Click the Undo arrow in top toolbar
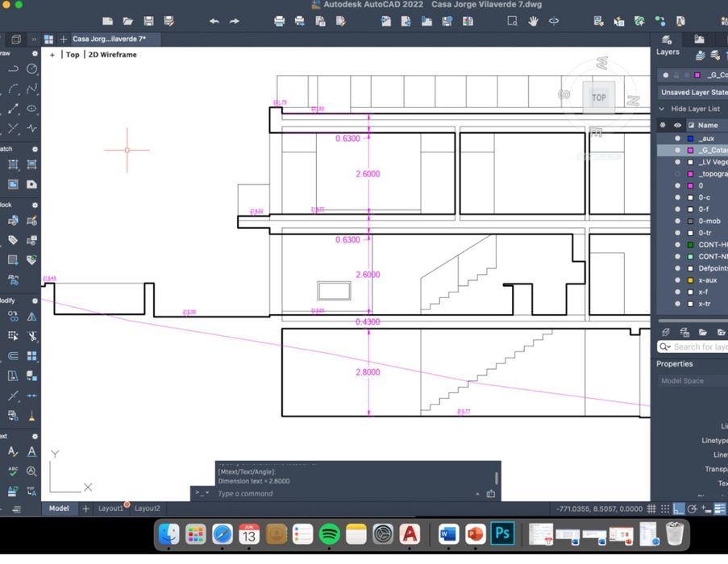Screen dimensions: 728x564 214,21
